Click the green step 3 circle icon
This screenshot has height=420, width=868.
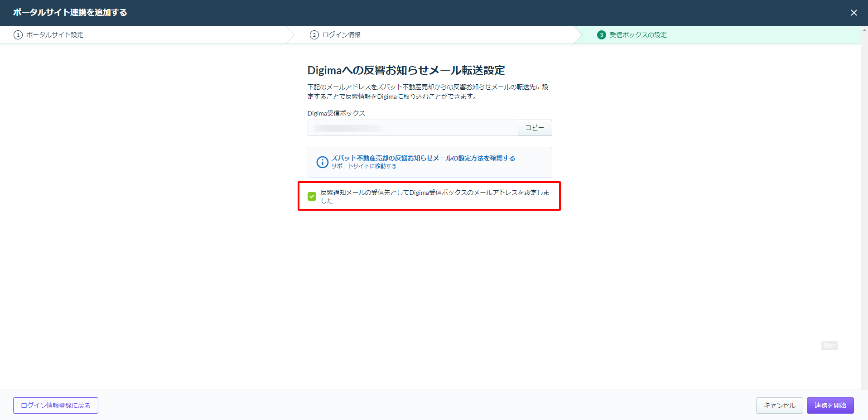click(601, 35)
